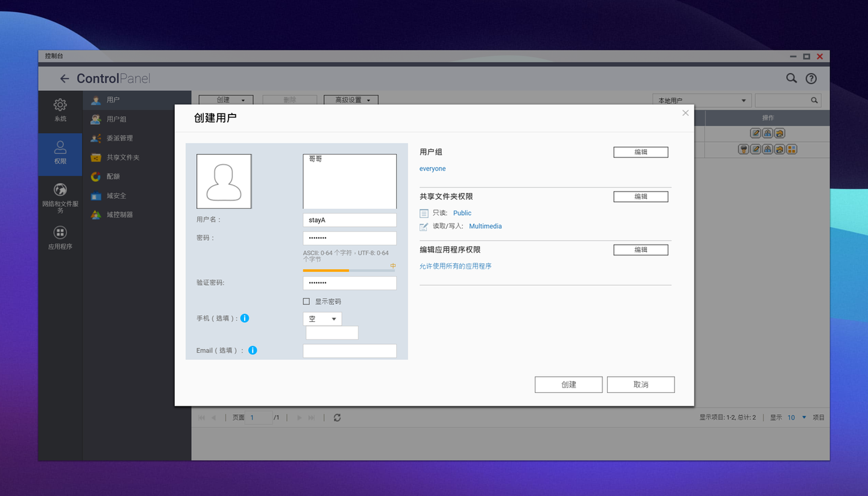Click 编辑 next to 编辑应用程序权限
868x496 pixels.
(641, 250)
